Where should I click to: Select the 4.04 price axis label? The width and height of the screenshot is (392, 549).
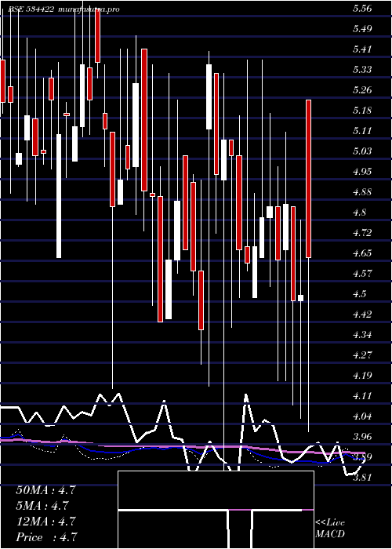362,416
